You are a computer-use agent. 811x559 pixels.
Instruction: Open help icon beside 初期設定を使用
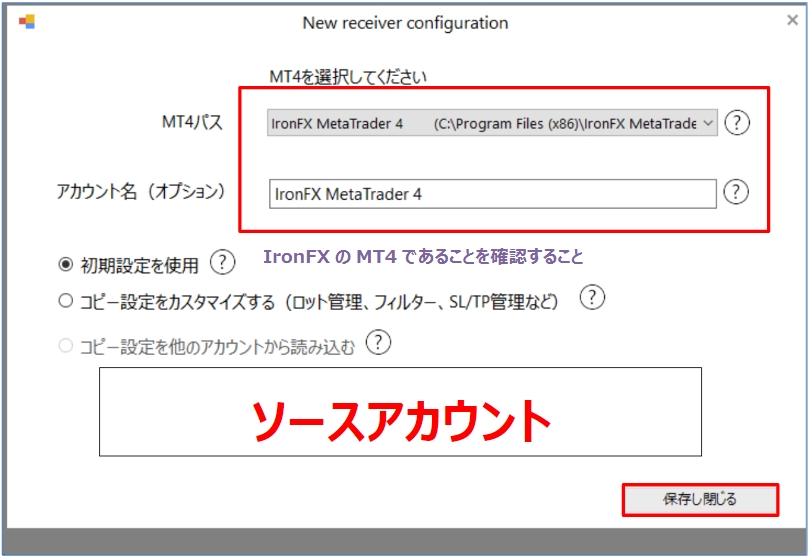click(222, 263)
